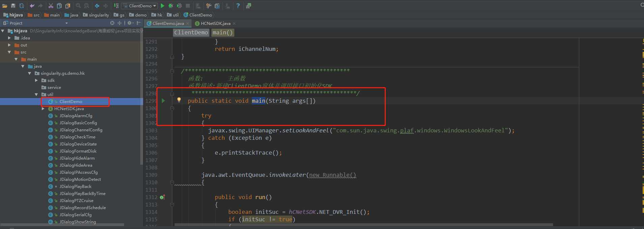
Task: Fold the comment block at line 1295
Action: click(172, 71)
